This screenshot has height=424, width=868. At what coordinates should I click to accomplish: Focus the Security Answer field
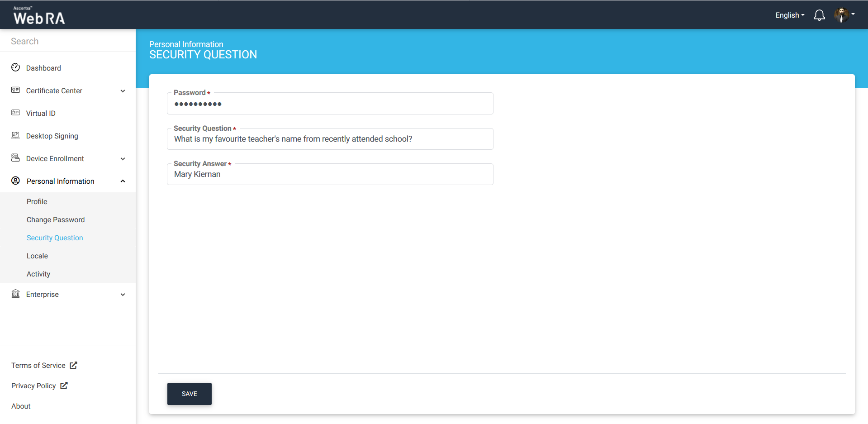click(330, 175)
